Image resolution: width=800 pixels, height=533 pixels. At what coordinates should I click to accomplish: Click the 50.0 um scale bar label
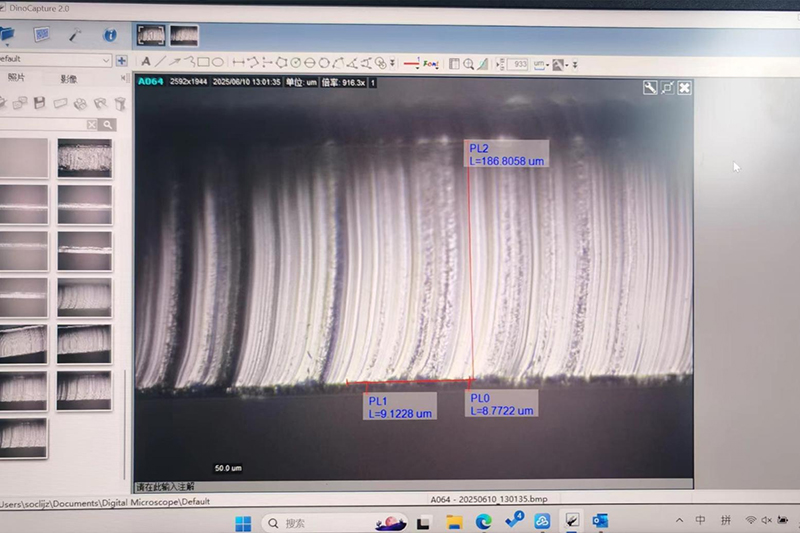(x=228, y=468)
